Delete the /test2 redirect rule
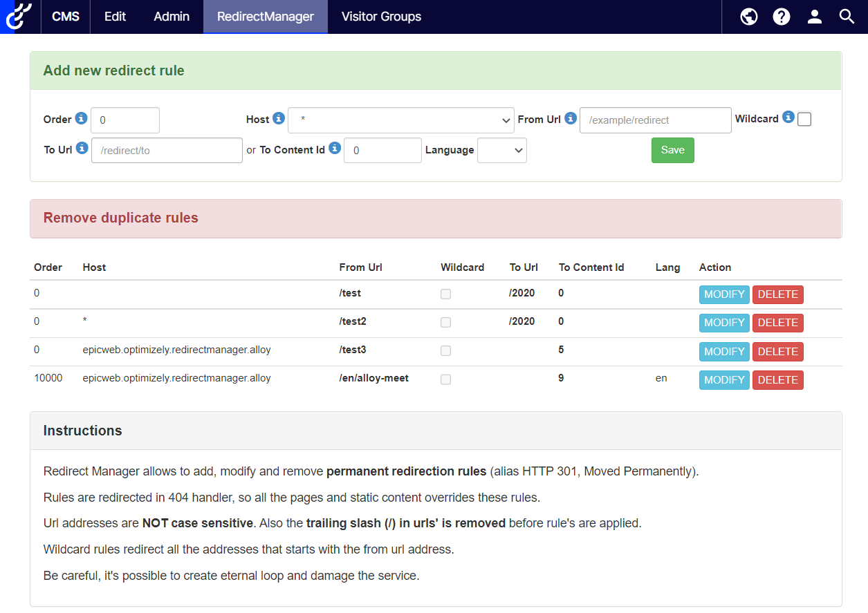 [x=777, y=323]
